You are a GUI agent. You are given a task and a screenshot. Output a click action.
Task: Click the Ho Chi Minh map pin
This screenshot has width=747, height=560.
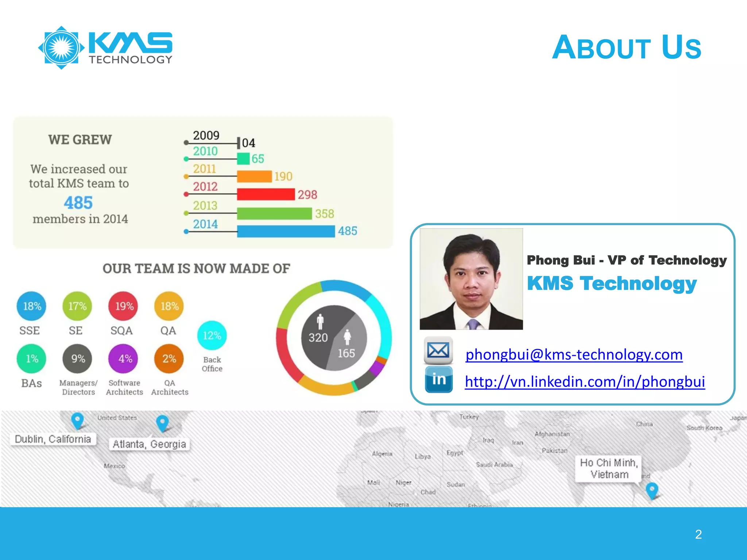pos(652,490)
